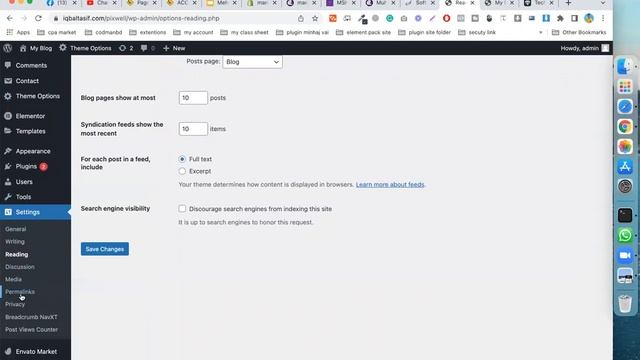Expand the bookmarks overflow arrow
The height and width of the screenshot is (360, 640).
point(540,32)
